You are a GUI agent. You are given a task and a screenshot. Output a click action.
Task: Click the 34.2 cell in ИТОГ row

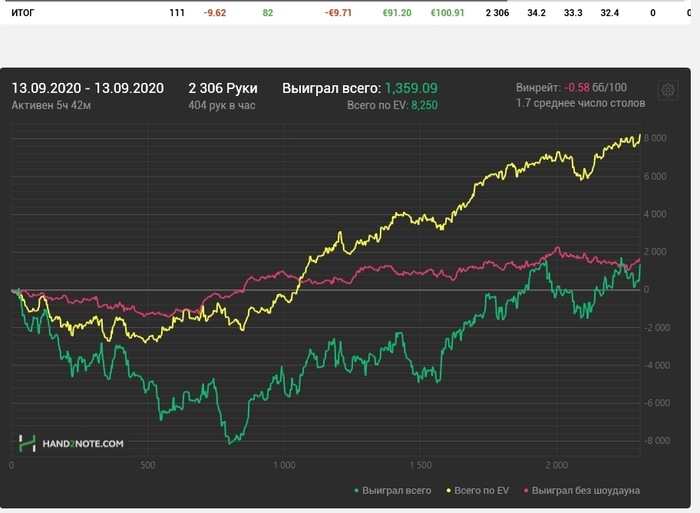[536, 13]
